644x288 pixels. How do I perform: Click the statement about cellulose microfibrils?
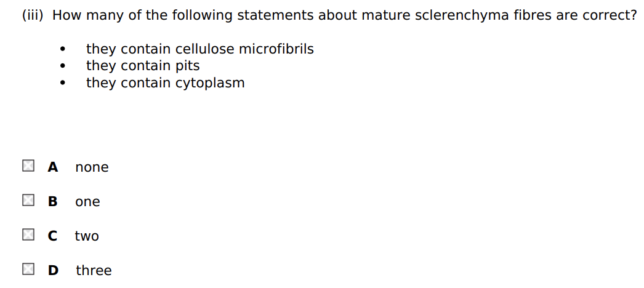point(199,49)
